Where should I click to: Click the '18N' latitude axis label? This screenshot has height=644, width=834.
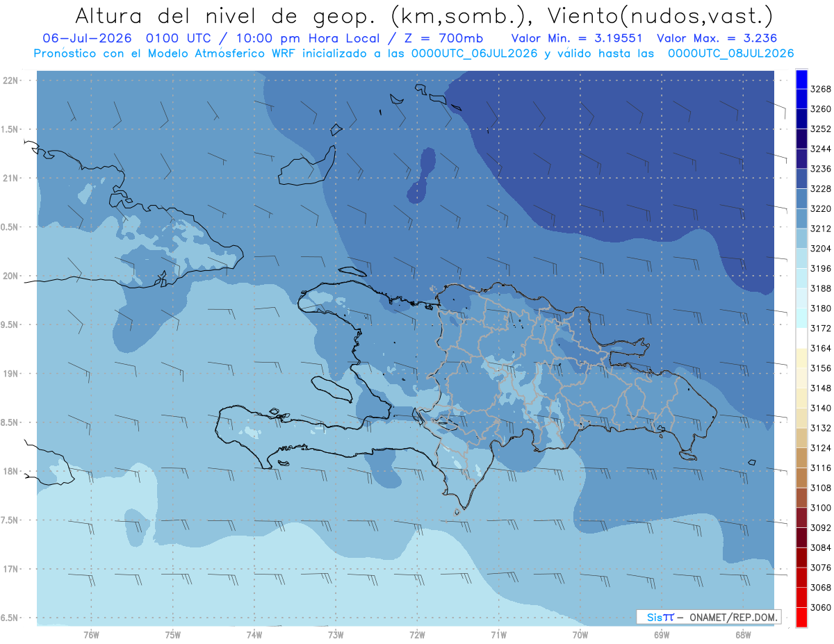[11, 472]
